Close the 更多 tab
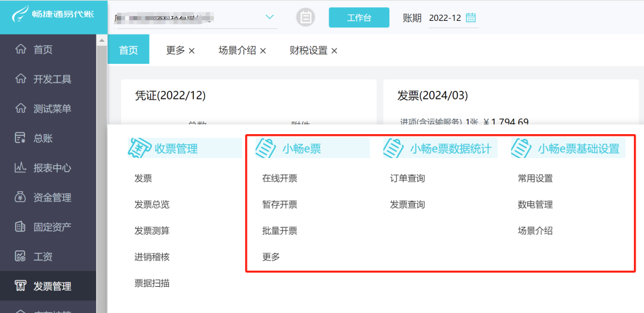Image resolution: width=644 pixels, height=313 pixels. (191, 51)
